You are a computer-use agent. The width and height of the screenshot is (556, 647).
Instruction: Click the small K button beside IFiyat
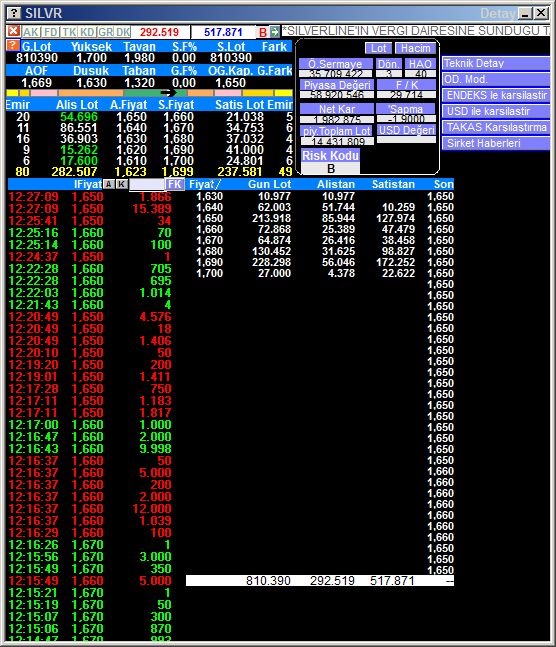pos(121,184)
